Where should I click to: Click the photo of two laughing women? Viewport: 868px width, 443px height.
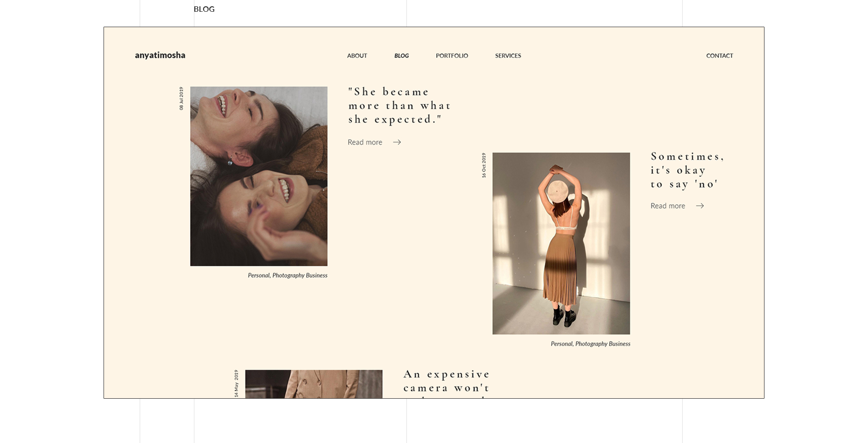(x=259, y=176)
